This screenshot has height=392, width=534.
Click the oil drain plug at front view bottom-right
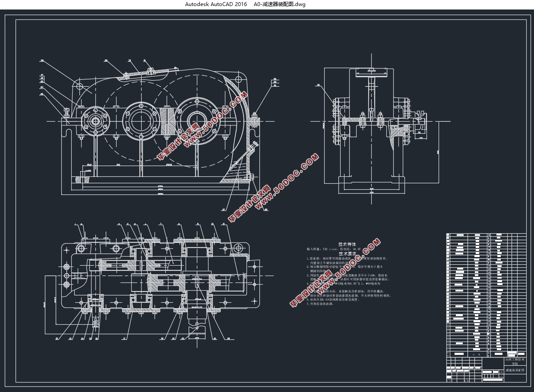[250, 177]
